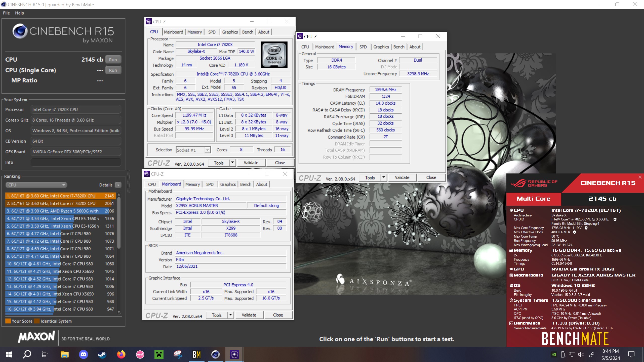Click CPU-Z app icon in Memory window title bar
This screenshot has height=362, width=644.
click(300, 36)
